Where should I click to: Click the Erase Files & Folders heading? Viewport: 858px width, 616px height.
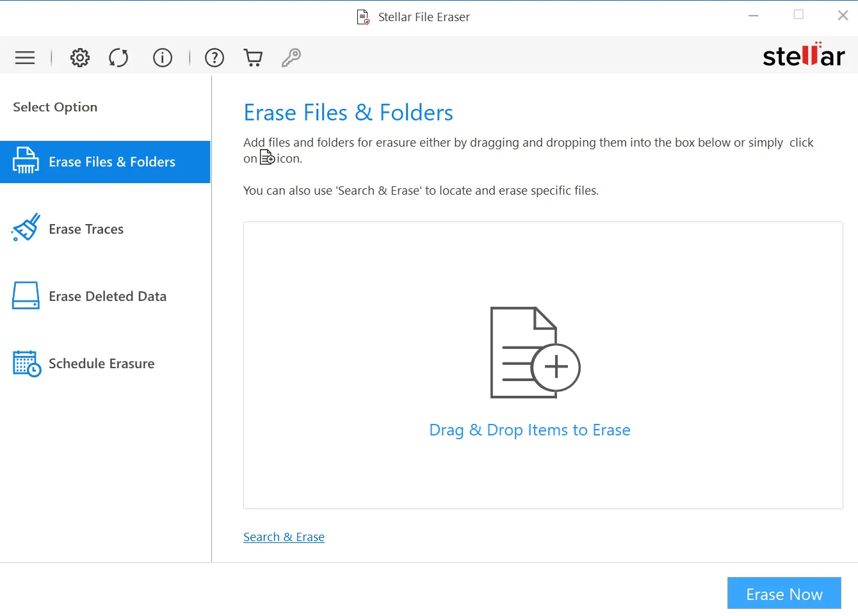[x=348, y=113]
